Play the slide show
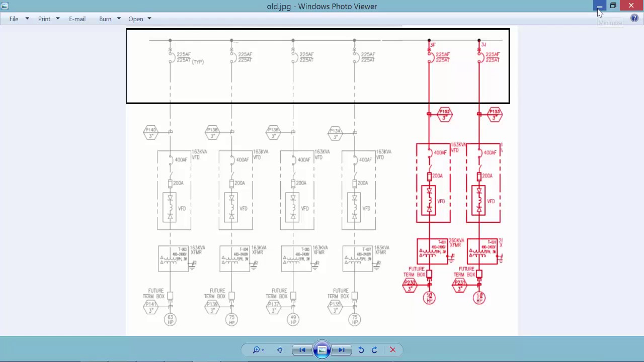Screen dimensions: 644x362 click(322, 350)
